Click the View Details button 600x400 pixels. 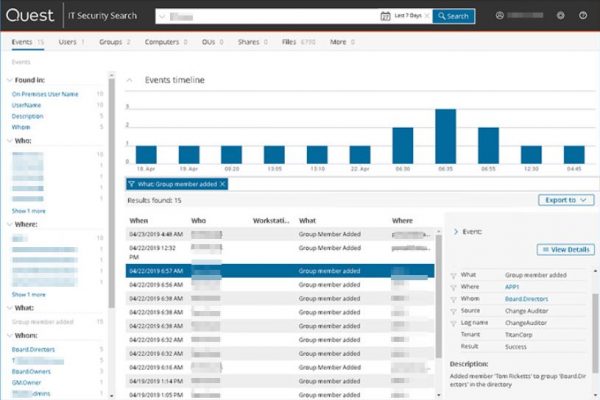pos(566,250)
